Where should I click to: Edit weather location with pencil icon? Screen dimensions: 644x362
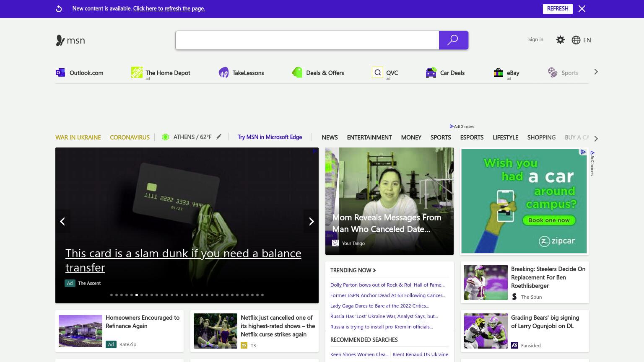click(x=219, y=137)
